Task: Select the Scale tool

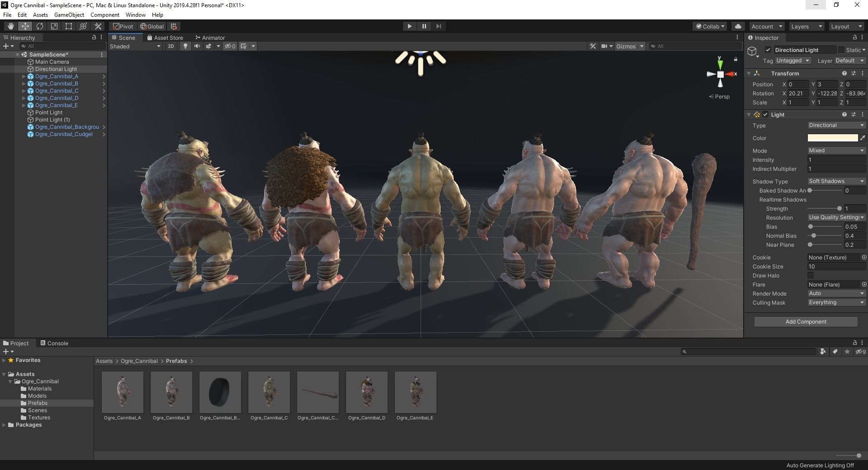Action: point(54,26)
